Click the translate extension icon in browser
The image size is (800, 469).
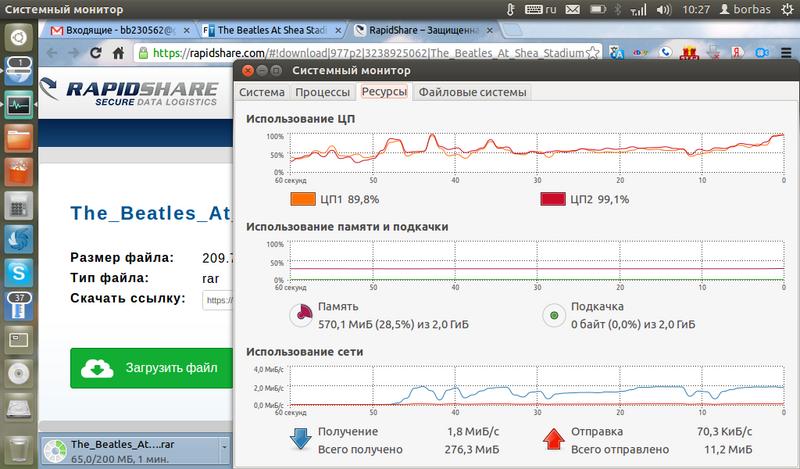[616, 53]
